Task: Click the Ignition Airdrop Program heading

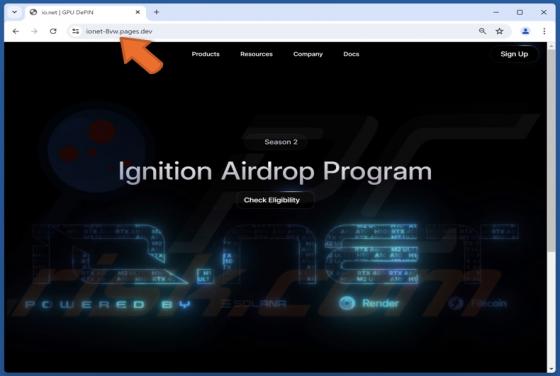Action: click(x=275, y=172)
